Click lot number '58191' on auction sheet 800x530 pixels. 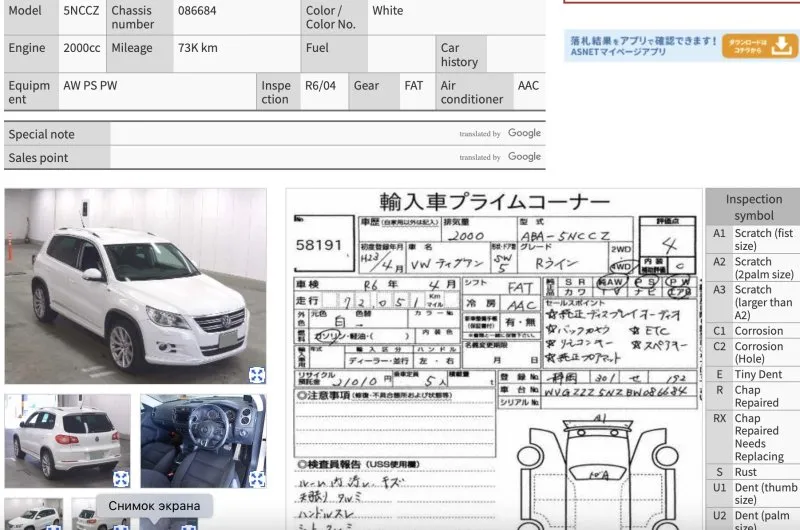319,245
